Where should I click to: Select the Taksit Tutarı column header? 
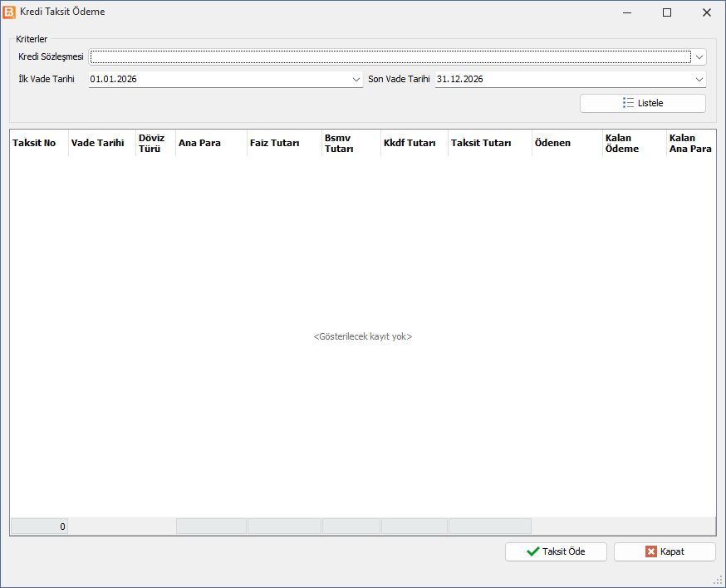490,143
